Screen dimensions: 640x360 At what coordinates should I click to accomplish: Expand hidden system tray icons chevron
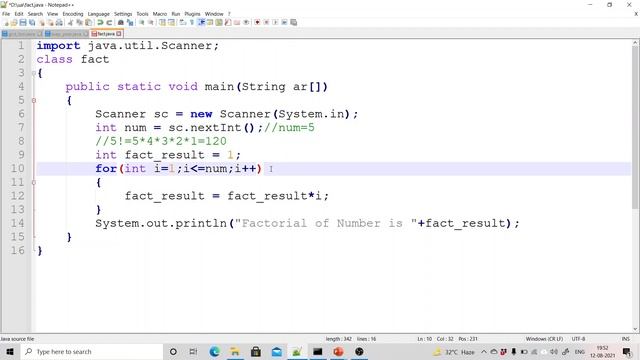[484, 352]
